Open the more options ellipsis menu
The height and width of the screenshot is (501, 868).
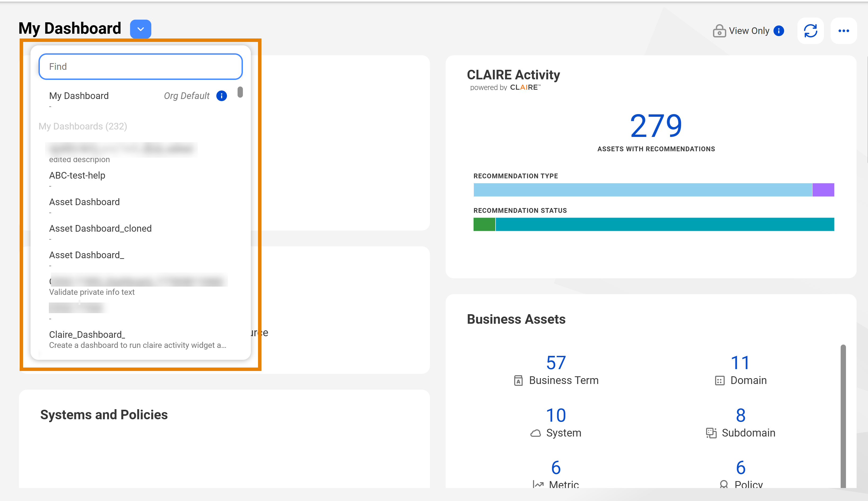tap(844, 31)
